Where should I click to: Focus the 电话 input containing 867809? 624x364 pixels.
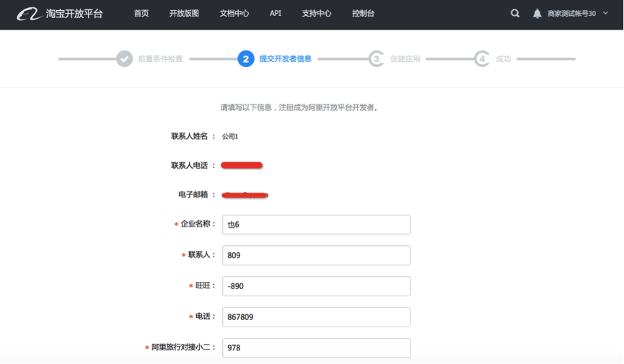(317, 317)
